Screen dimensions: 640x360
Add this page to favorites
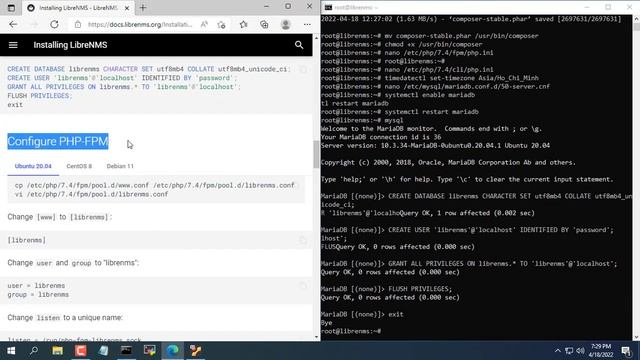point(222,24)
